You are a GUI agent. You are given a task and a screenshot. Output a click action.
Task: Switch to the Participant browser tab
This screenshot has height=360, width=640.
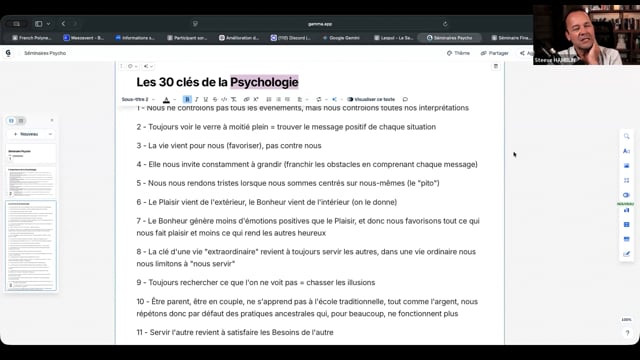[187, 38]
